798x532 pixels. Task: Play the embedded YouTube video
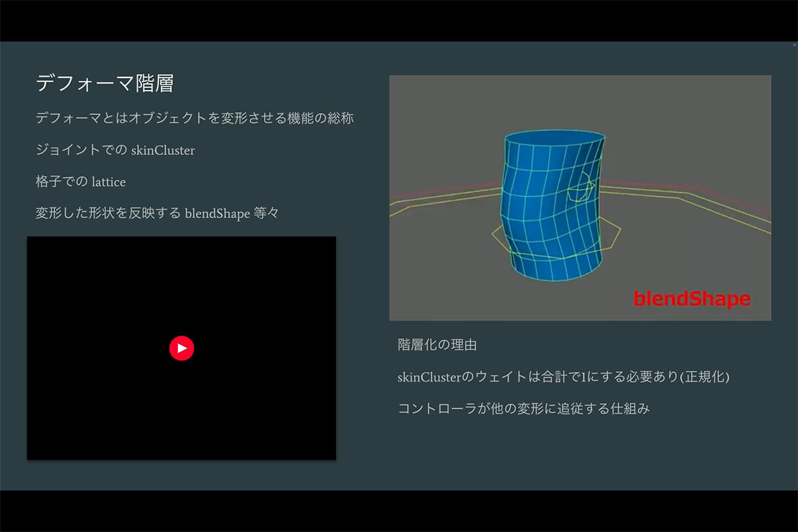click(x=181, y=348)
